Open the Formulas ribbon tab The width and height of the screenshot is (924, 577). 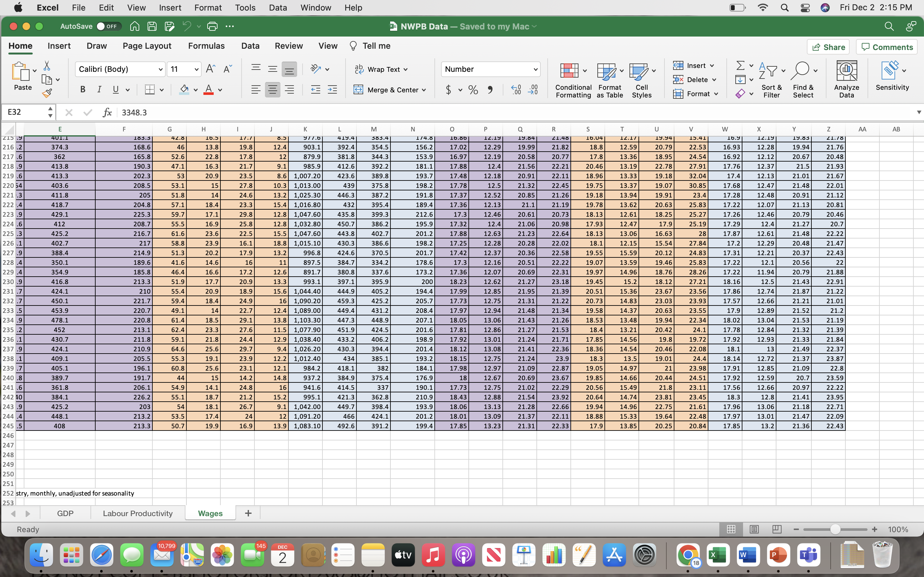pyautogui.click(x=206, y=46)
